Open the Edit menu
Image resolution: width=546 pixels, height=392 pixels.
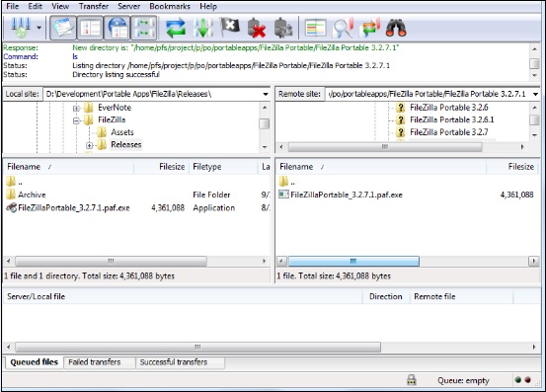click(36, 6)
